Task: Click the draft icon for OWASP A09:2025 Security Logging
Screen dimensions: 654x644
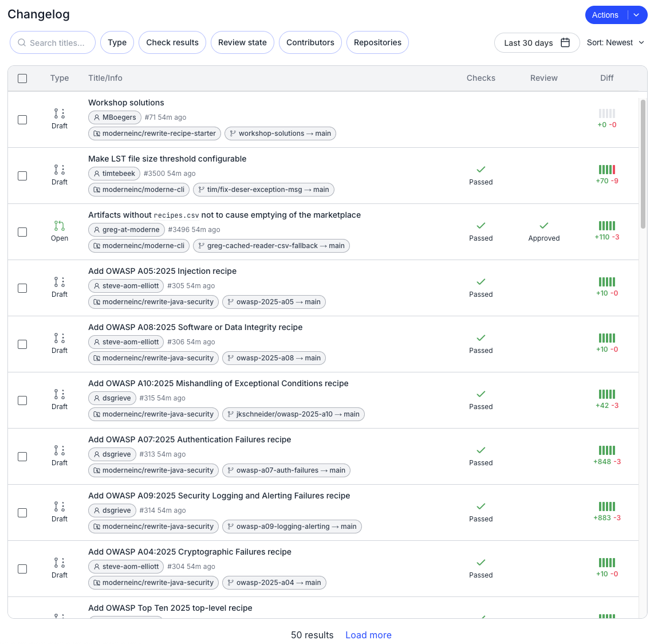Action: coord(59,506)
